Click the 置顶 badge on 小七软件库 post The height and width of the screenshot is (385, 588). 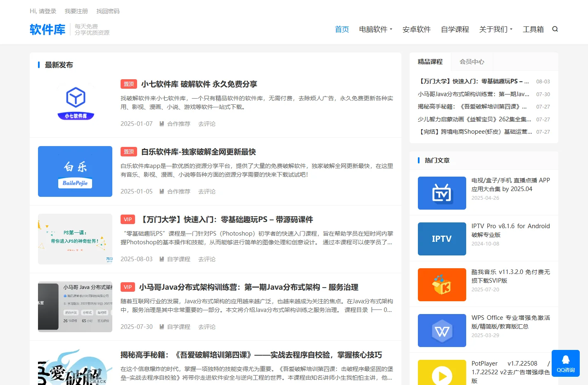(x=129, y=84)
